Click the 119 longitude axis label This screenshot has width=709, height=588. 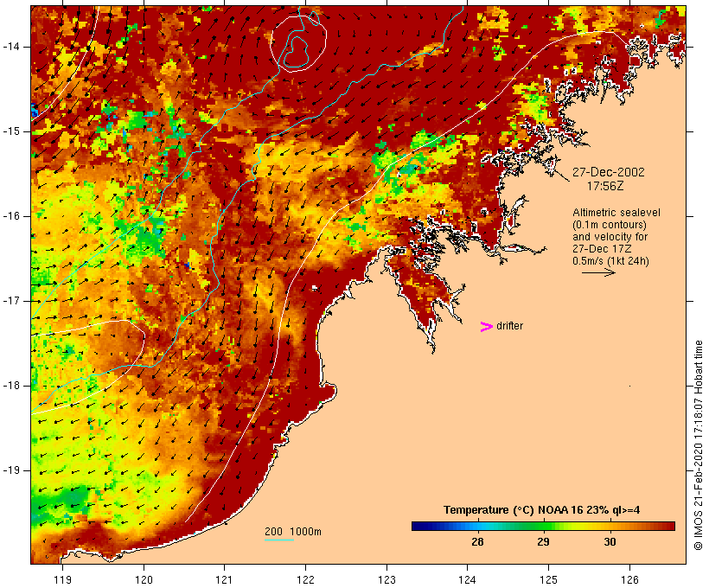point(62,580)
